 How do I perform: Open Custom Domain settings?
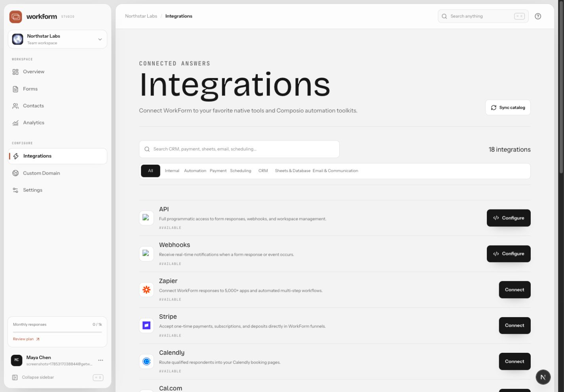(57, 173)
